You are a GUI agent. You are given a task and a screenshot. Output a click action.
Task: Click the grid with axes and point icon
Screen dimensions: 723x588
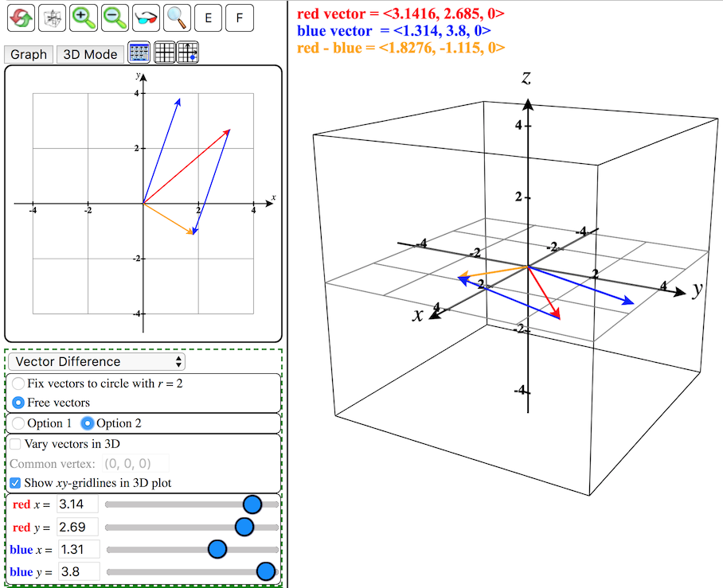click(x=188, y=53)
